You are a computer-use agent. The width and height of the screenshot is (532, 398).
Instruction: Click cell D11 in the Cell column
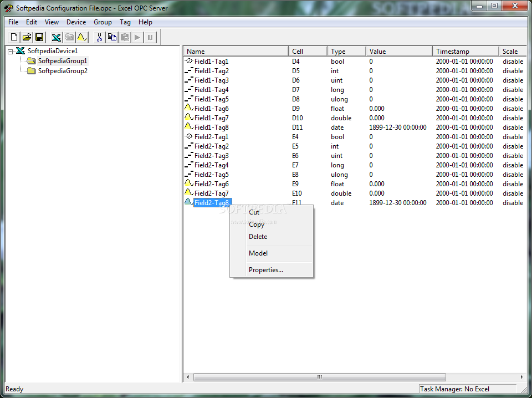(x=297, y=127)
